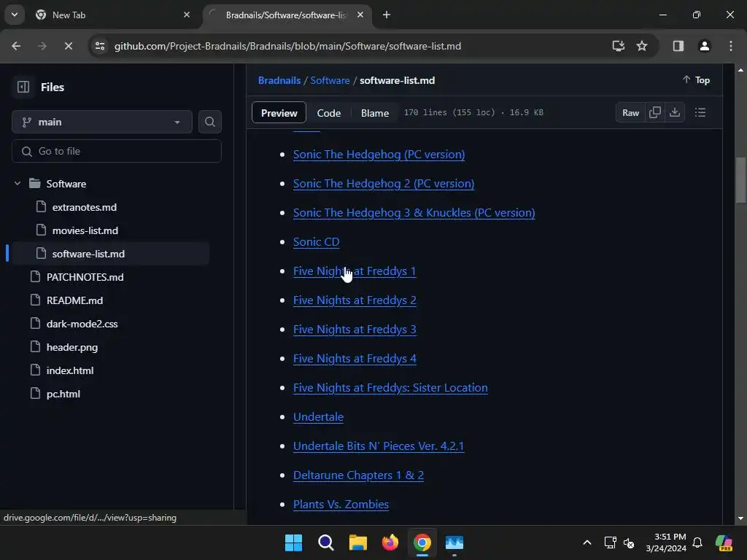747x560 pixels.
Task: Open Undertale Bits N' Pieces link
Action: tap(379, 446)
